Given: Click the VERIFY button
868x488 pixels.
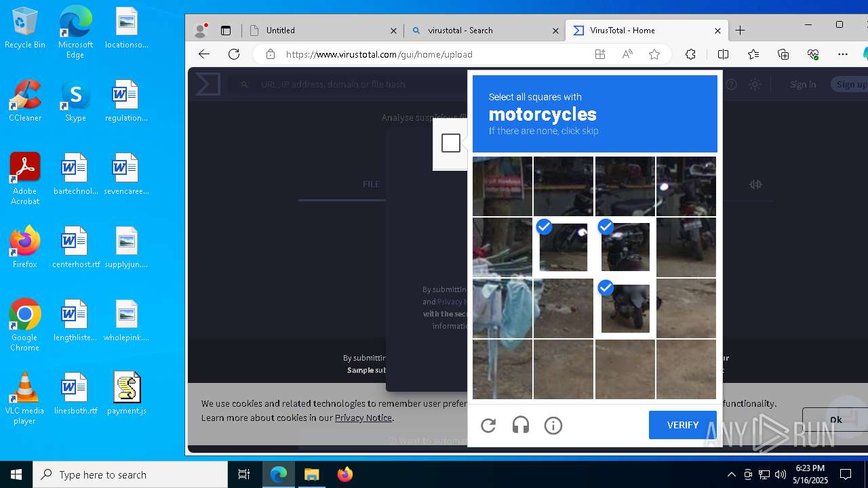Looking at the screenshot, I should pyautogui.click(x=682, y=425).
